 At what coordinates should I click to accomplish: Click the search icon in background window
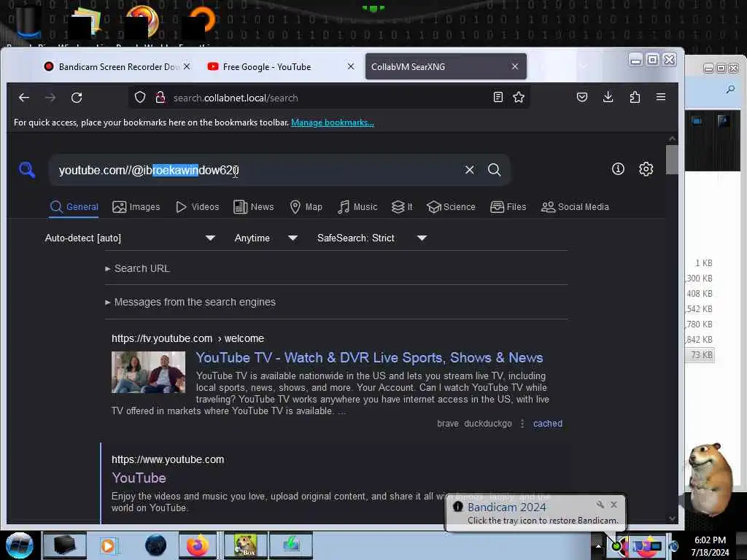(729, 89)
